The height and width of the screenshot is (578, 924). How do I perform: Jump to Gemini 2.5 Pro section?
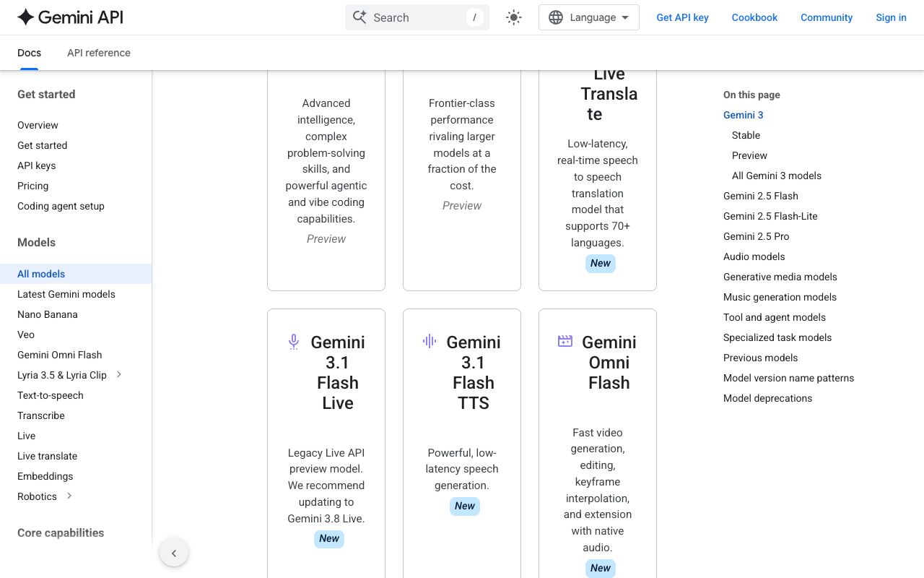point(757,236)
